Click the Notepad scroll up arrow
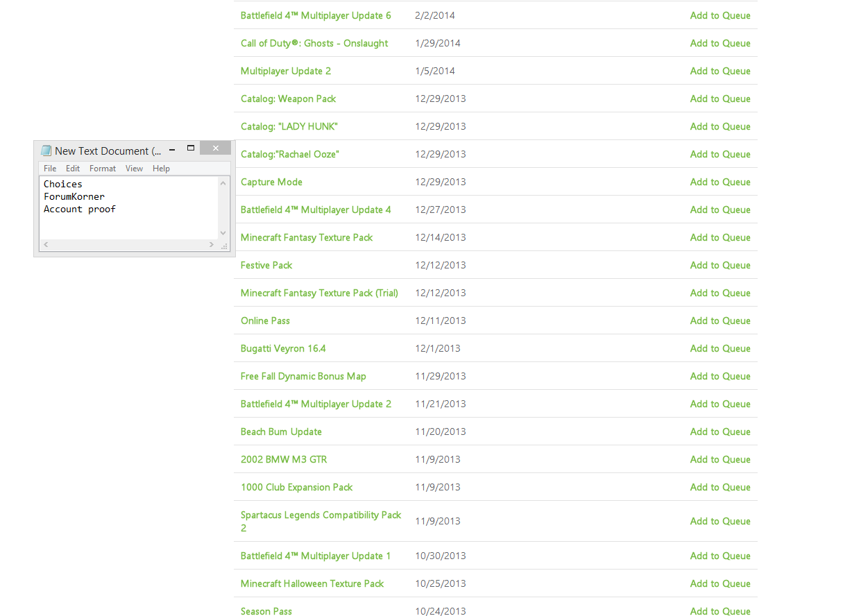 [223, 183]
